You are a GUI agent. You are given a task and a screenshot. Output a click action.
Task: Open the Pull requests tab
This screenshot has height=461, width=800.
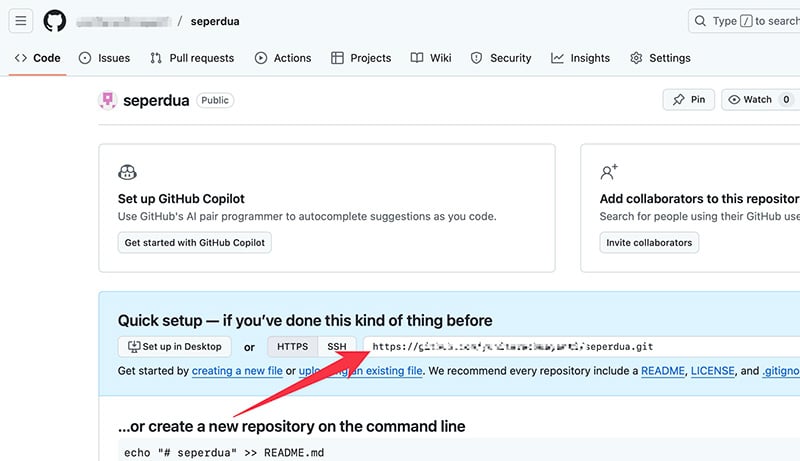(192, 58)
